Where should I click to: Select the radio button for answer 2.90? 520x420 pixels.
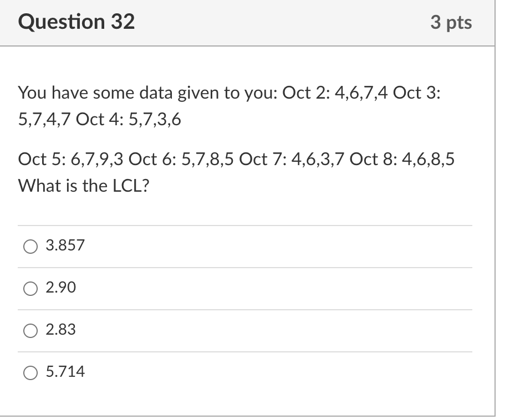[x=30, y=288]
